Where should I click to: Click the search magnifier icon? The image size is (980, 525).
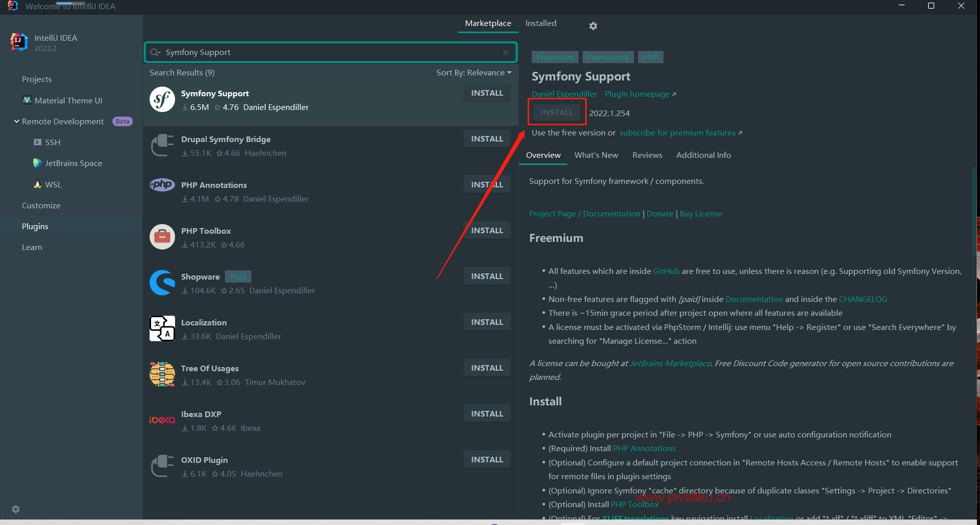point(155,52)
